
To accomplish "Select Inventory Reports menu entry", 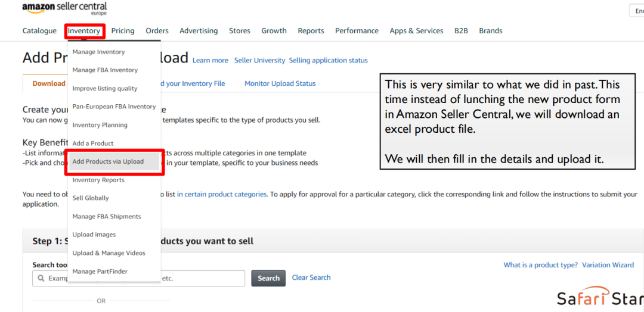I will 98,180.
